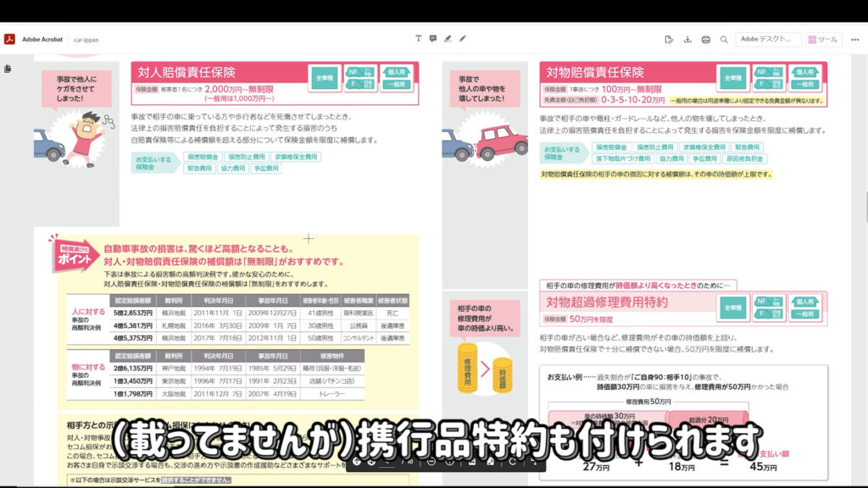Viewport: 868px width, 488px height.
Task: Zoom out using the minus button
Action: pos(431,462)
